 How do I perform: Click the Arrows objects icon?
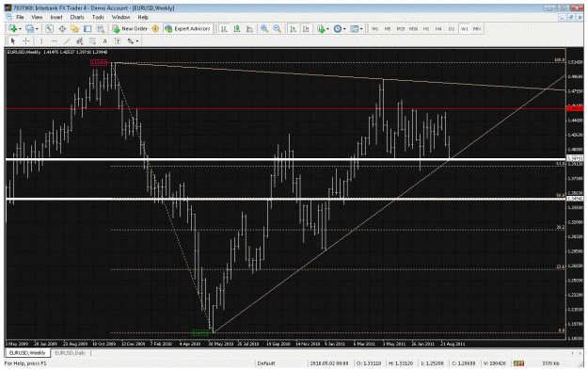130,40
